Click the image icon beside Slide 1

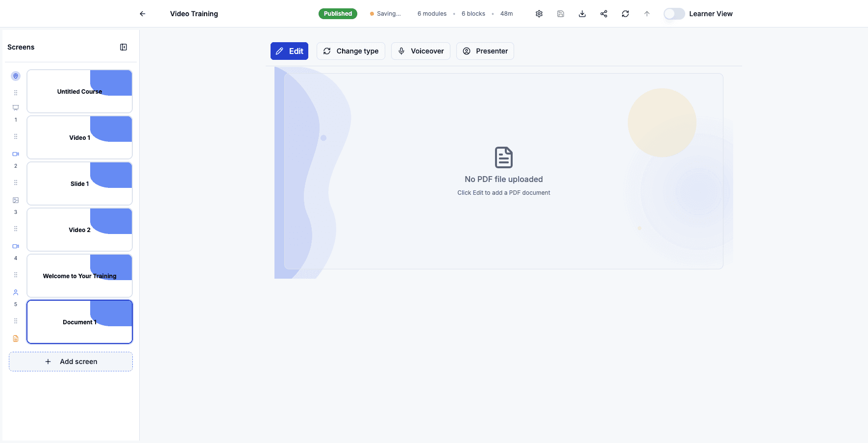pyautogui.click(x=15, y=200)
